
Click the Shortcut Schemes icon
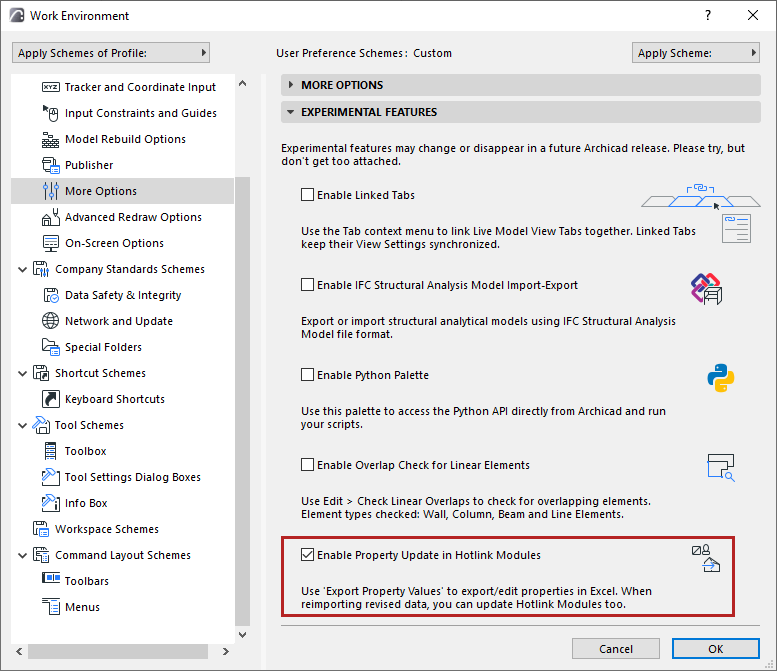coord(41,373)
